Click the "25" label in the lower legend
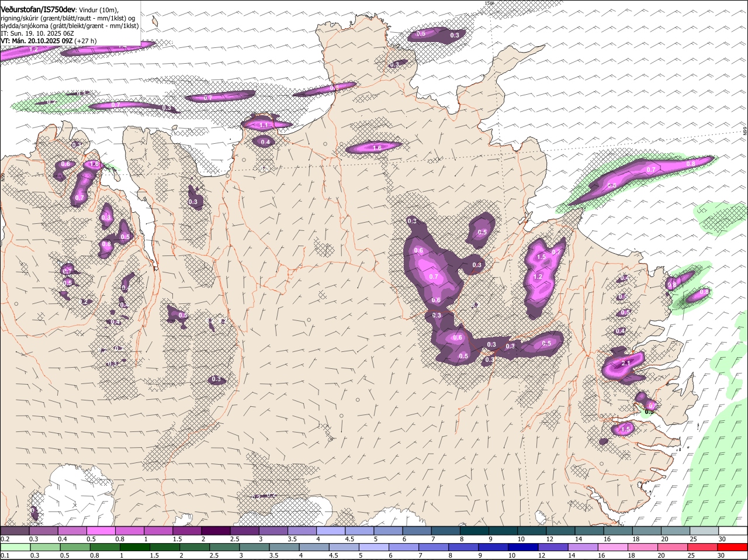The width and height of the screenshot is (748, 560). click(690, 555)
